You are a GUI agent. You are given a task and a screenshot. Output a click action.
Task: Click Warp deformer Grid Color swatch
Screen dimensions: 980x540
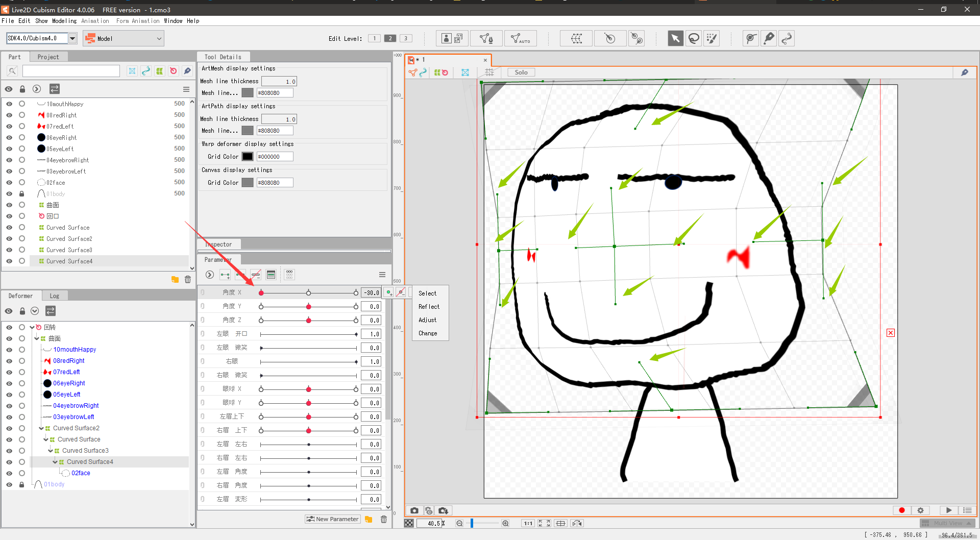[248, 157]
